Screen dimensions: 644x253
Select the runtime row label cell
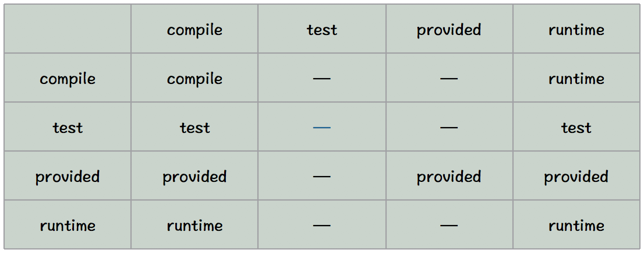pyautogui.click(x=68, y=224)
